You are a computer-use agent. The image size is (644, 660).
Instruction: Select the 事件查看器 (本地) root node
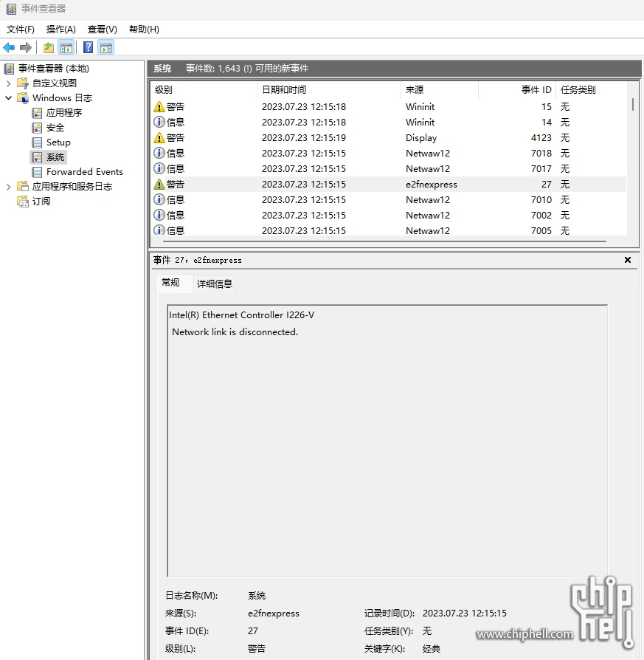click(53, 68)
